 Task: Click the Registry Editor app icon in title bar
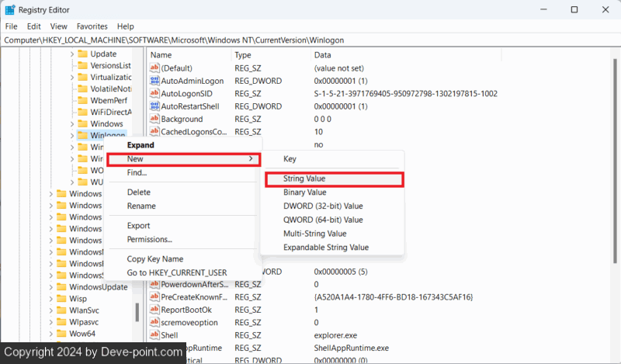(x=9, y=10)
